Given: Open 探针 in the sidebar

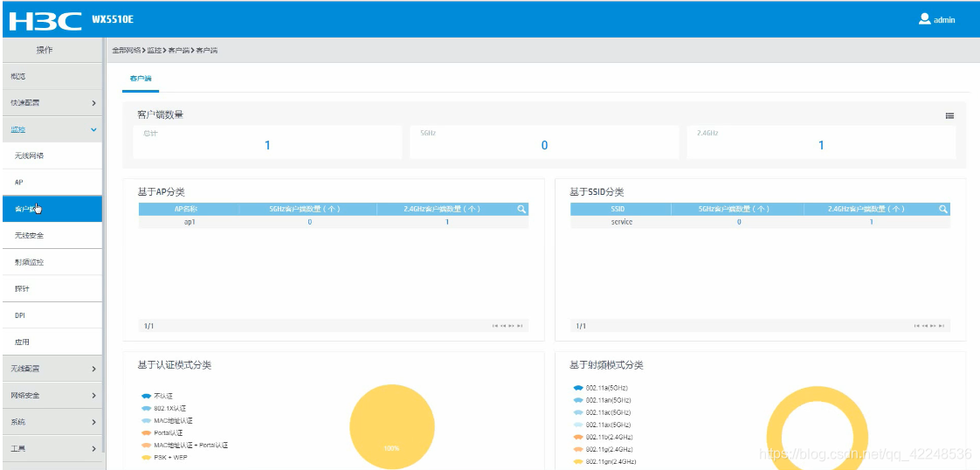Looking at the screenshot, I should click(x=52, y=289).
